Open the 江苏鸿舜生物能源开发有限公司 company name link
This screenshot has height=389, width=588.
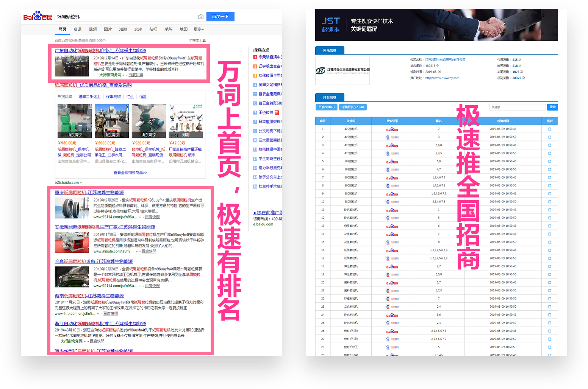point(445,60)
